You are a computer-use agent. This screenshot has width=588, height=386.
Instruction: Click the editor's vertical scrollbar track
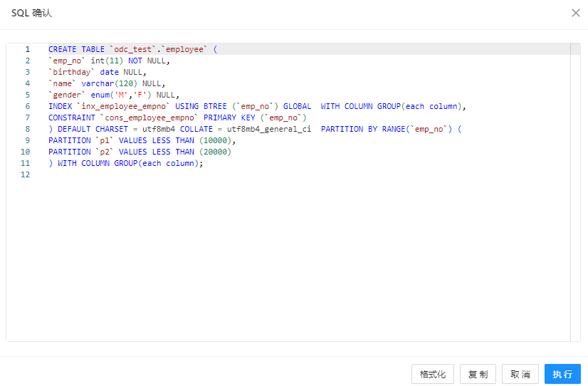[x=575, y=192]
